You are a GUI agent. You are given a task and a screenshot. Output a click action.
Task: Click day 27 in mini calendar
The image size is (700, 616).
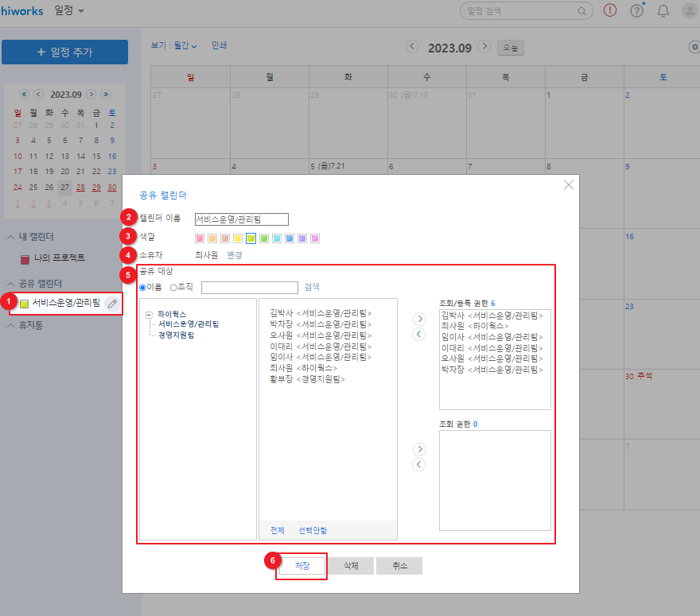coord(64,188)
